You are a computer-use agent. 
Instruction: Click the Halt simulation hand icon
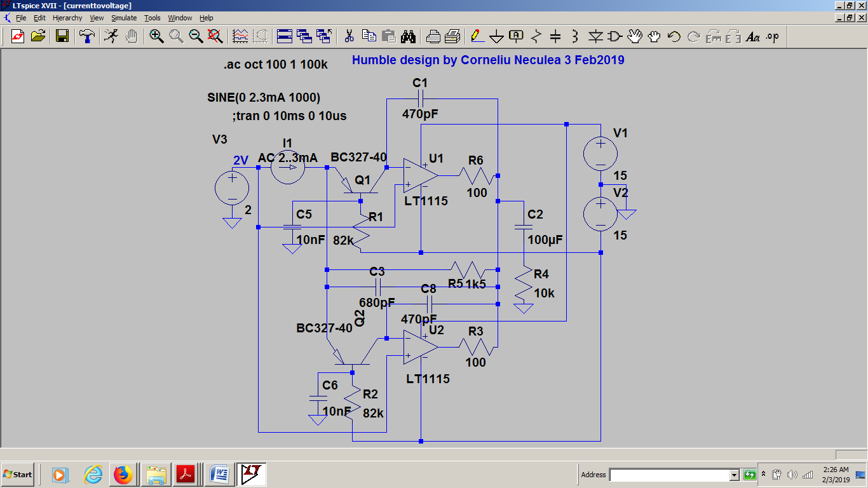tap(131, 36)
